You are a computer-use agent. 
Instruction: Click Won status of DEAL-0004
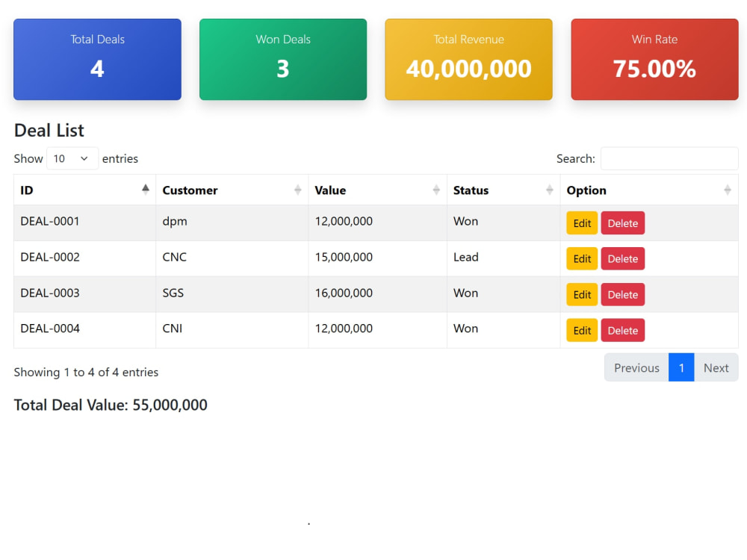click(x=465, y=329)
